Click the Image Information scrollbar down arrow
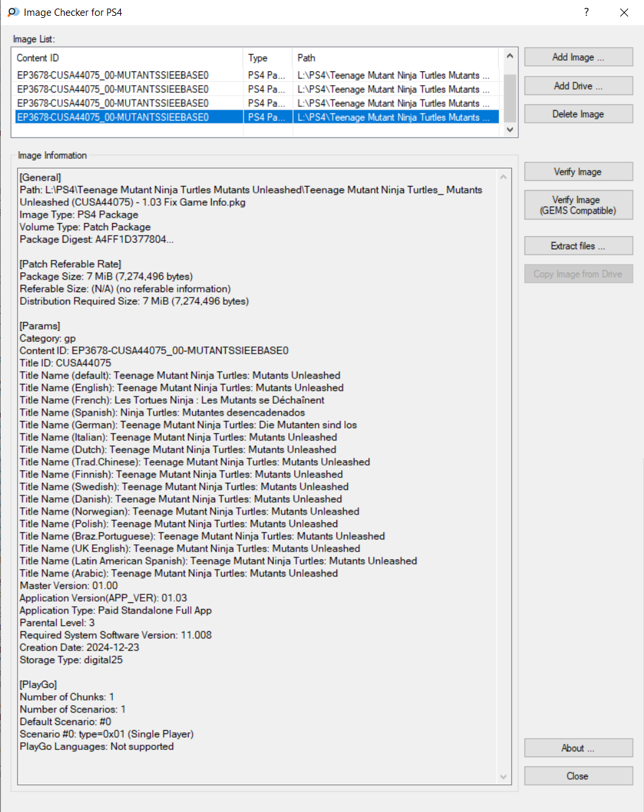644x812 pixels. click(505, 776)
